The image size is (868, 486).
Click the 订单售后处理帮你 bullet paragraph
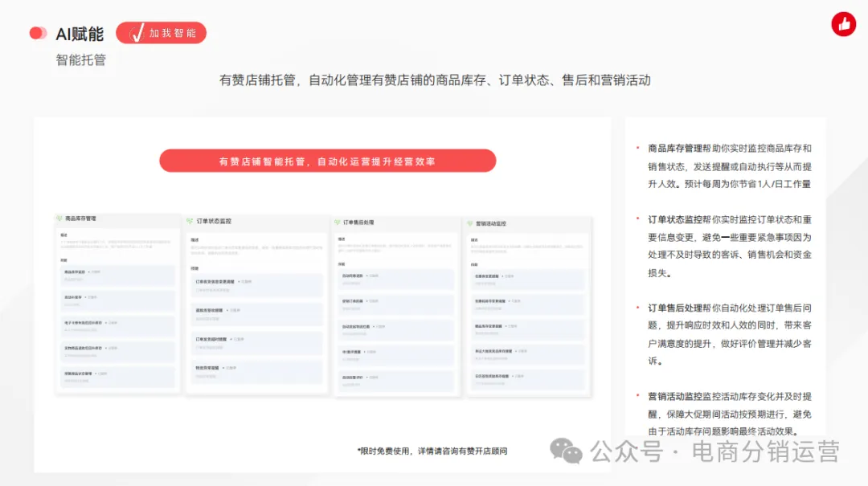point(730,334)
